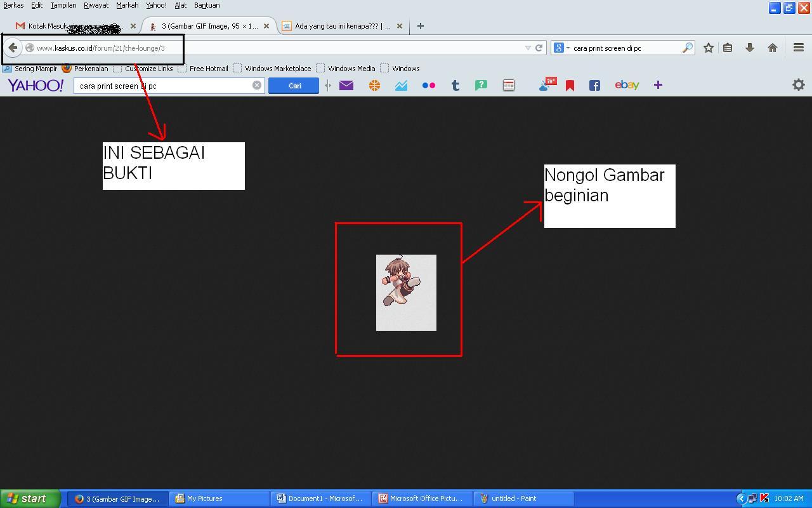
Task: Close the Gambar GIF Image tab
Action: (x=266, y=26)
